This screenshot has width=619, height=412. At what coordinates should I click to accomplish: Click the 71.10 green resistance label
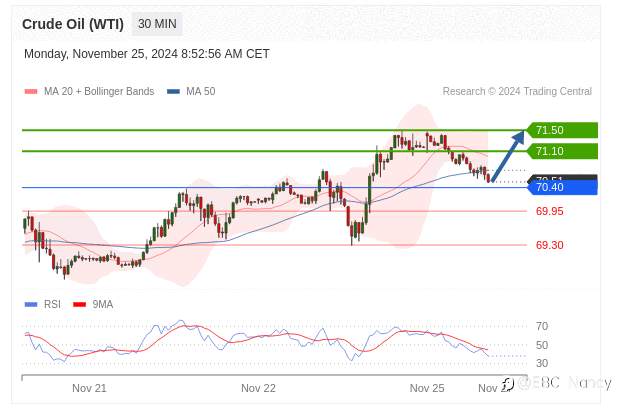coord(562,151)
